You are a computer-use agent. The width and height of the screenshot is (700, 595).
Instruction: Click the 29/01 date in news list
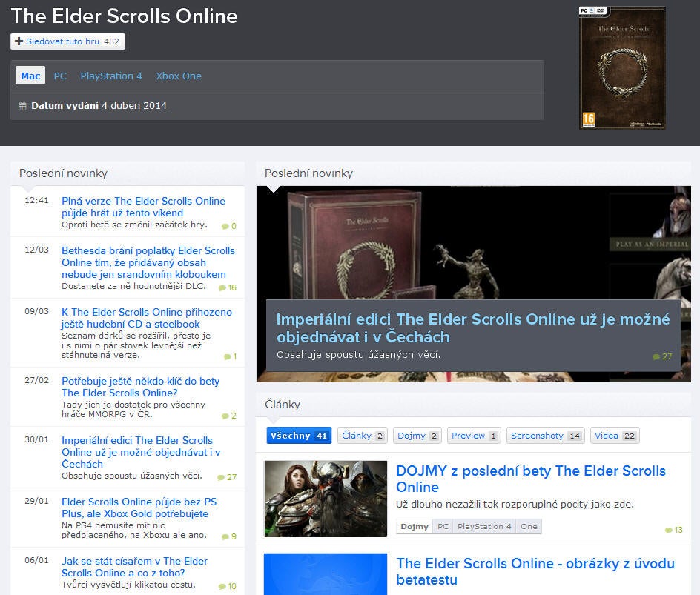point(36,502)
